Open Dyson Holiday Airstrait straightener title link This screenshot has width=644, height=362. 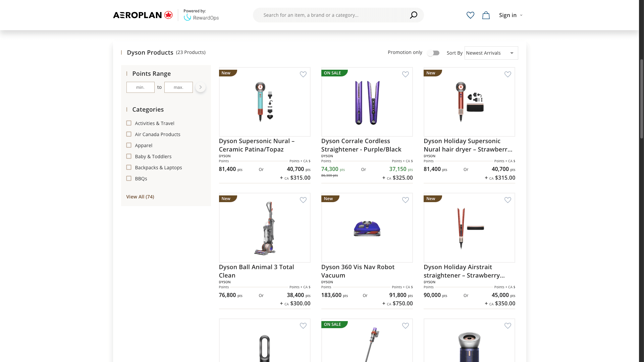click(464, 271)
